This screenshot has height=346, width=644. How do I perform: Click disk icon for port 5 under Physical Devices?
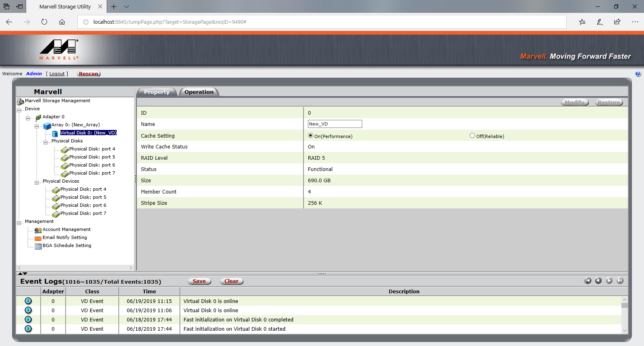click(x=56, y=198)
